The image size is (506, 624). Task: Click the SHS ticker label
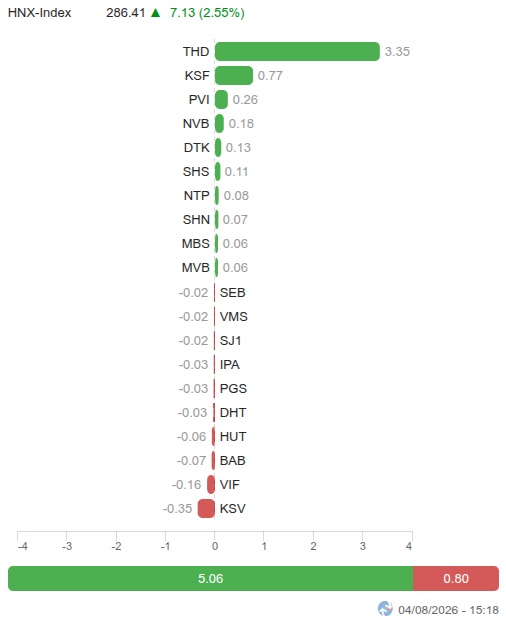(x=196, y=172)
